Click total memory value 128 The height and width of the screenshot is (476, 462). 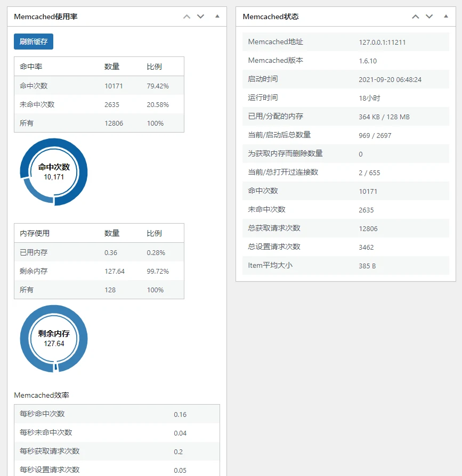(110, 290)
